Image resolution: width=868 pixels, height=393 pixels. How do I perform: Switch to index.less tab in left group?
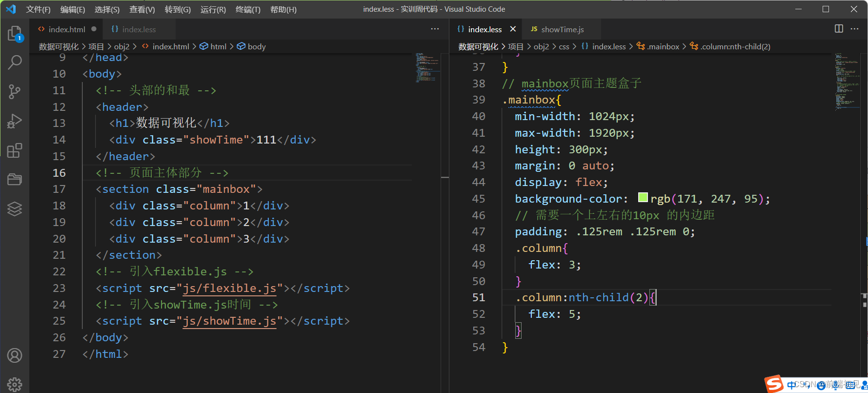coord(139,29)
